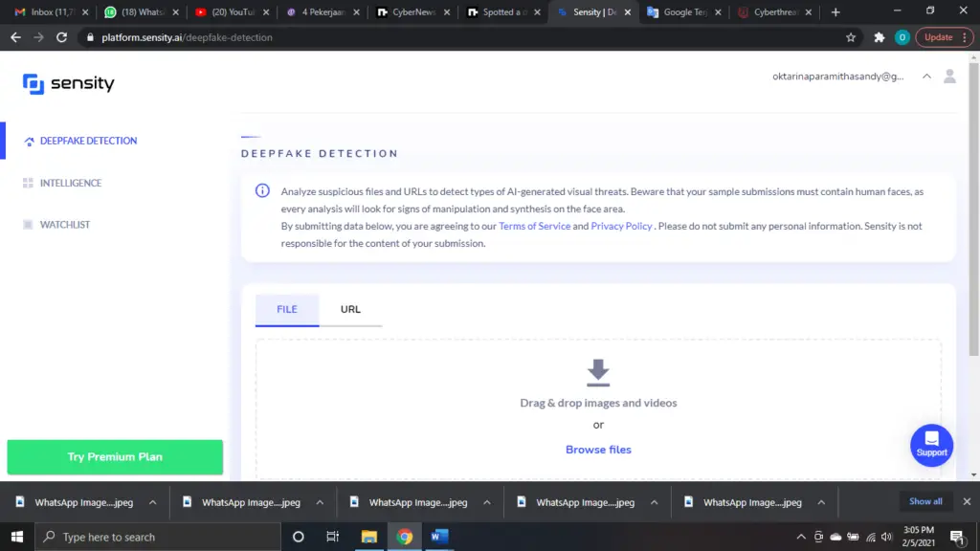The image size is (980, 551).
Task: Open the Privacy Policy link
Action: coord(621,226)
